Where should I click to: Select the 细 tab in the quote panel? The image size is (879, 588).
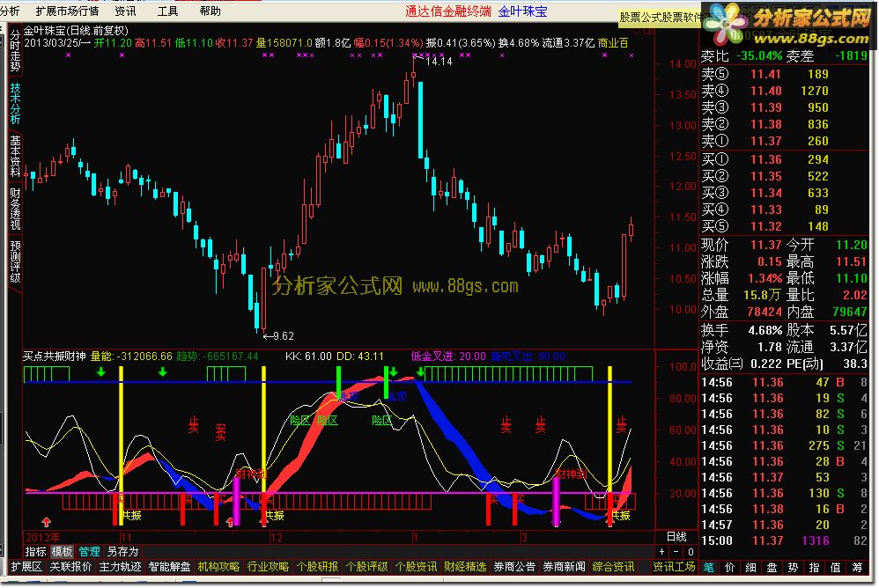pyautogui.click(x=751, y=567)
